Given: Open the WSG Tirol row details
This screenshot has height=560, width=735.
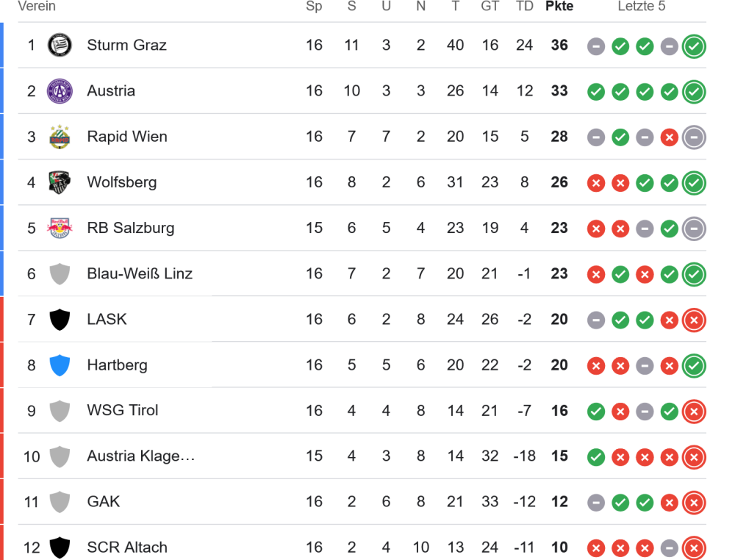Looking at the screenshot, I should (x=123, y=411).
